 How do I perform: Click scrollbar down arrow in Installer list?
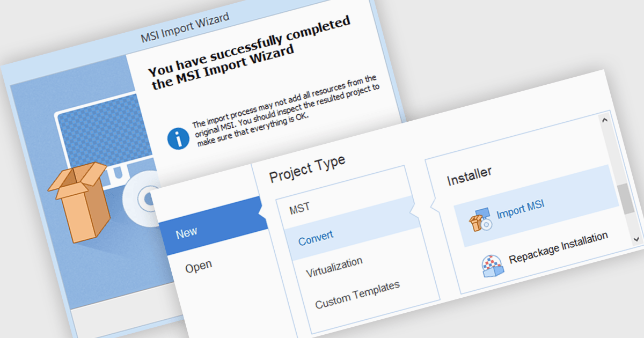coord(636,238)
